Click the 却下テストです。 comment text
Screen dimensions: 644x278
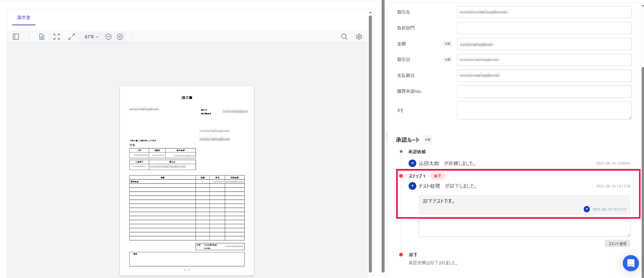439,201
